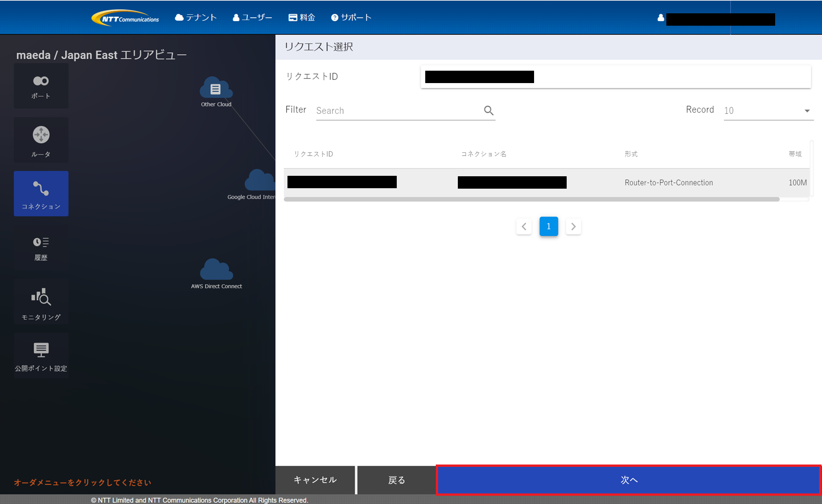Image resolution: width=822 pixels, height=504 pixels.
Task: Go to previous page with left chevron
Action: coord(524,226)
